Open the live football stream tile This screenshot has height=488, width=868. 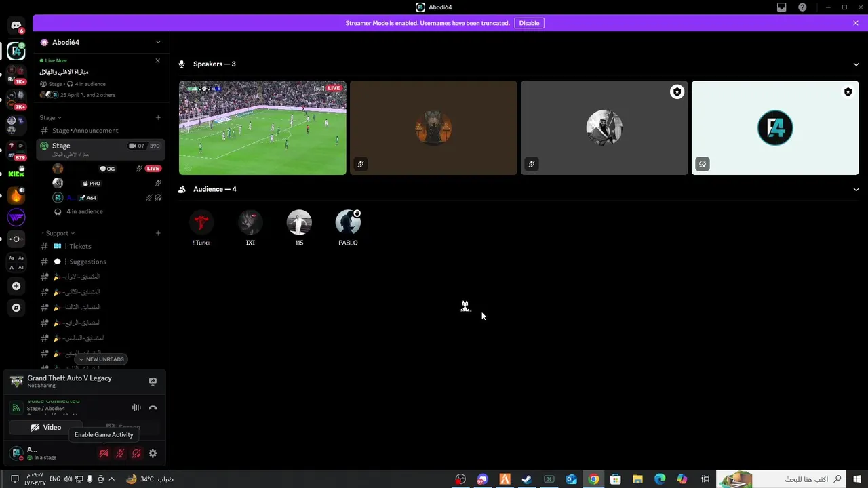[262, 128]
